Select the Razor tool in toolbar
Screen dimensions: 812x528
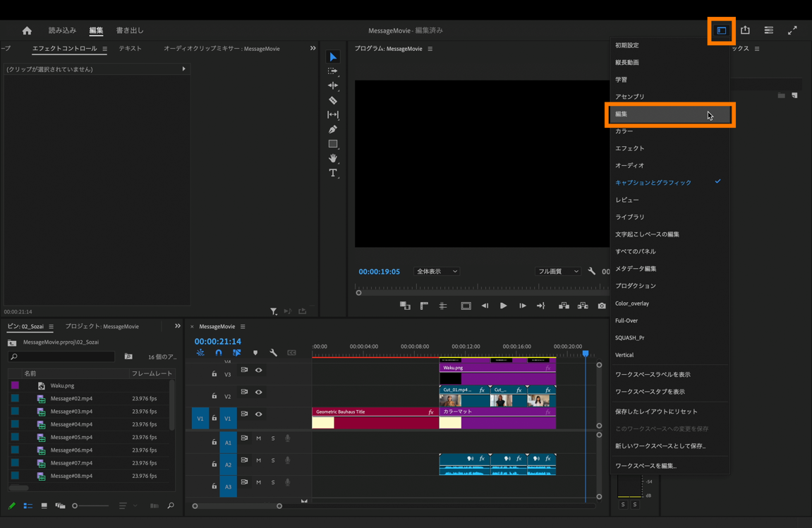click(333, 100)
